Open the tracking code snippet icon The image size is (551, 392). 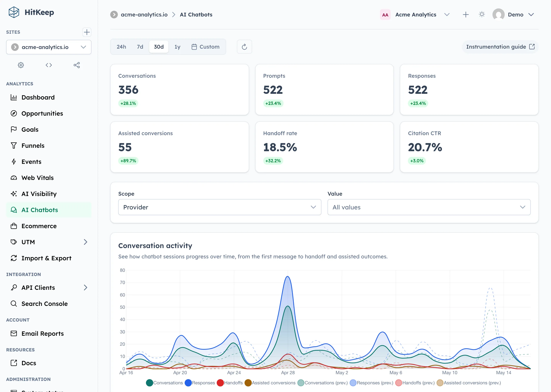pos(49,65)
